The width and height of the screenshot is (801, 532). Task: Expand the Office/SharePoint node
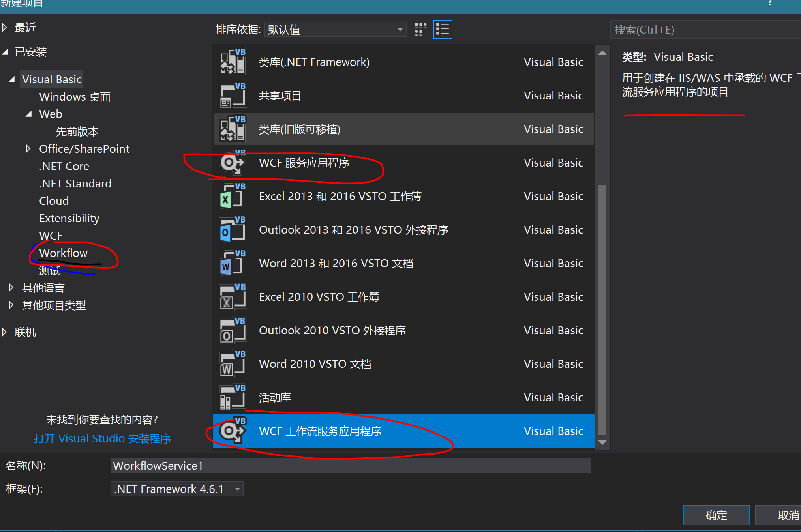(x=28, y=149)
